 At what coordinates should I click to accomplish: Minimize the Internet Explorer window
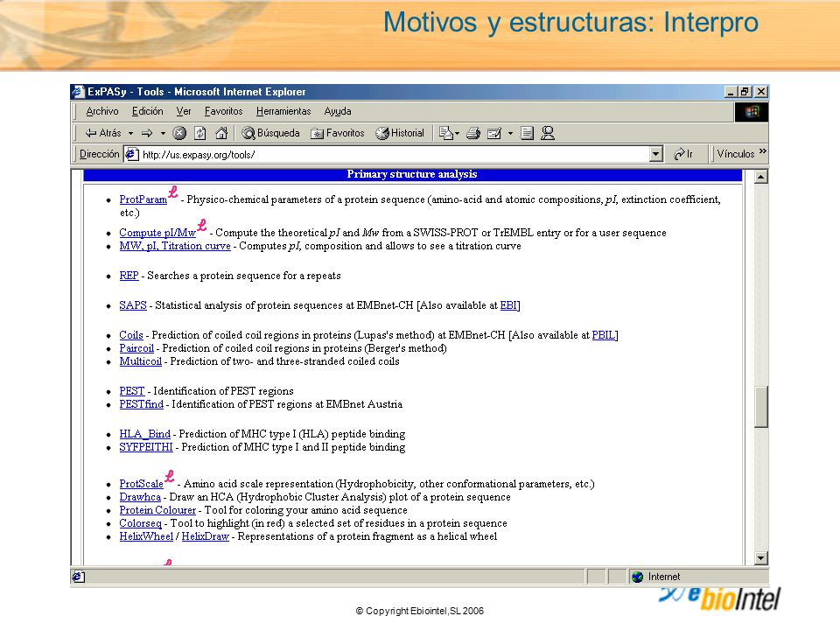tap(730, 92)
